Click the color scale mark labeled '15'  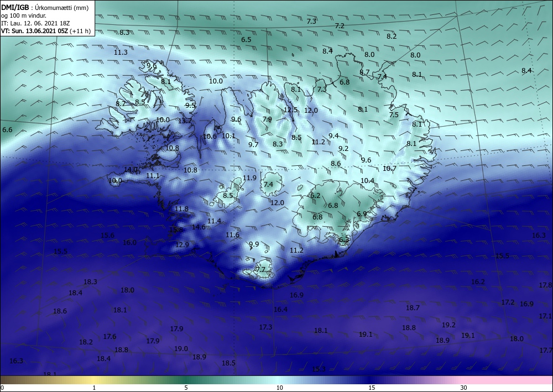point(372,388)
